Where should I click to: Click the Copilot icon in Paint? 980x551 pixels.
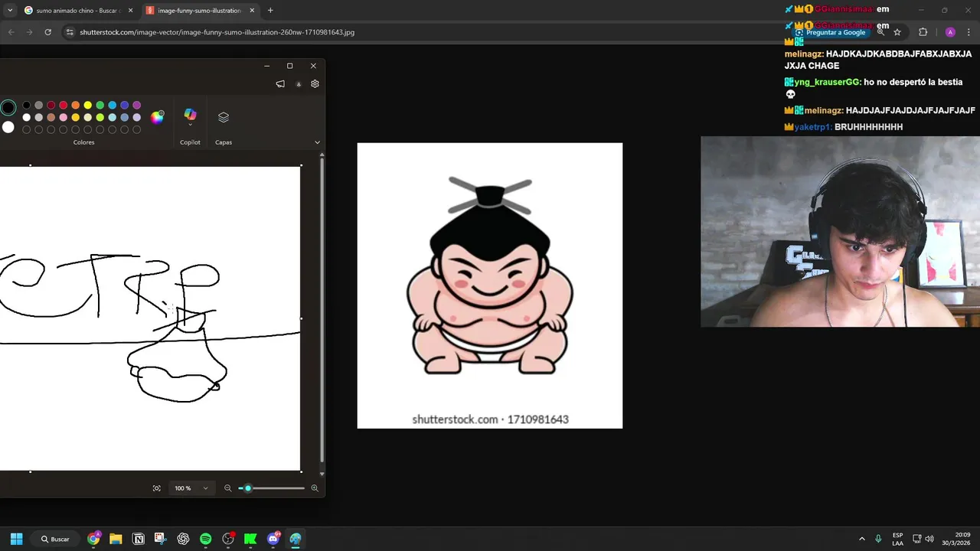(x=190, y=114)
